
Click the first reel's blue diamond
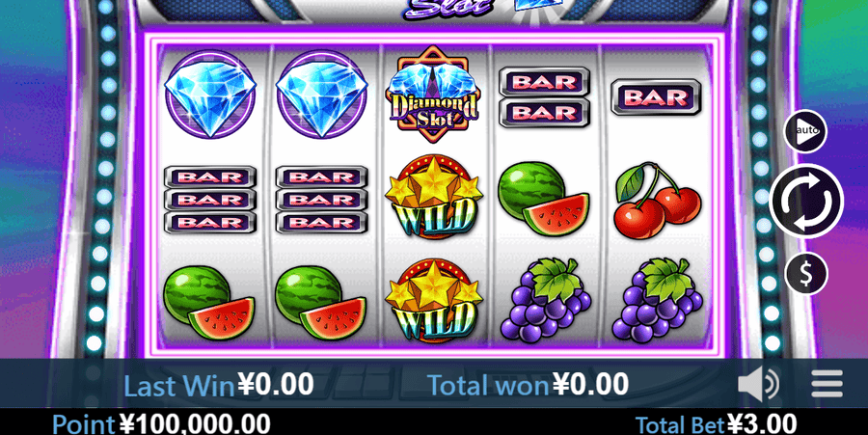click(210, 95)
